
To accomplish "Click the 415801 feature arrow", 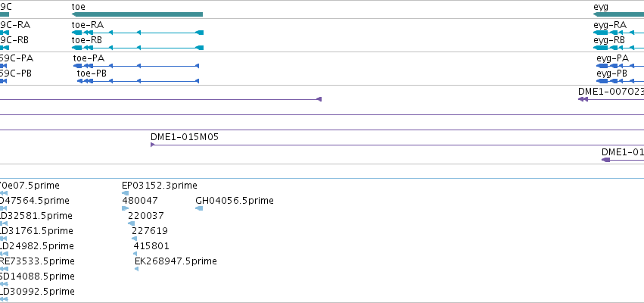I will (x=135, y=254).
